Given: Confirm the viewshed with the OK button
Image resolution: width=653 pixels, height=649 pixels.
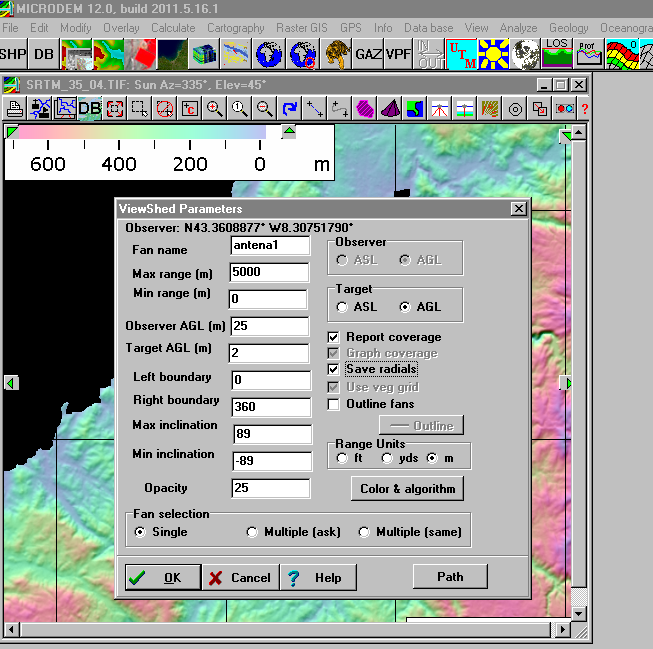Looking at the screenshot, I should [163, 577].
